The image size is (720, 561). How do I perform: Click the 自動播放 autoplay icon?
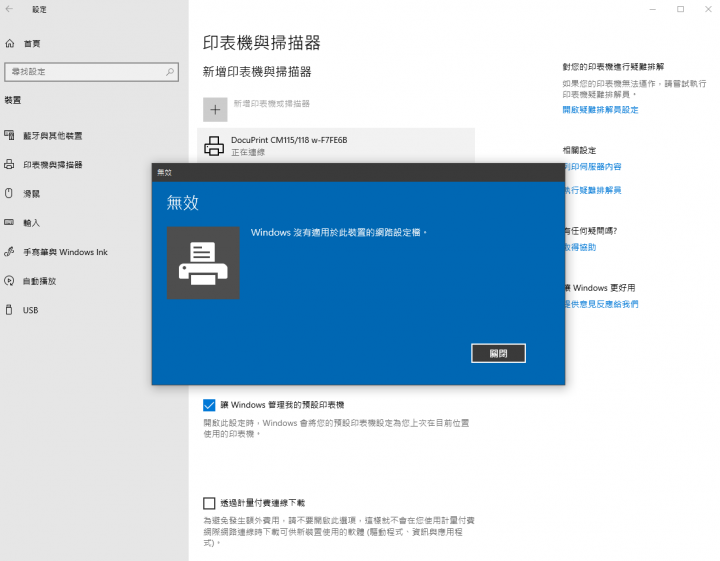pyautogui.click(x=9, y=280)
